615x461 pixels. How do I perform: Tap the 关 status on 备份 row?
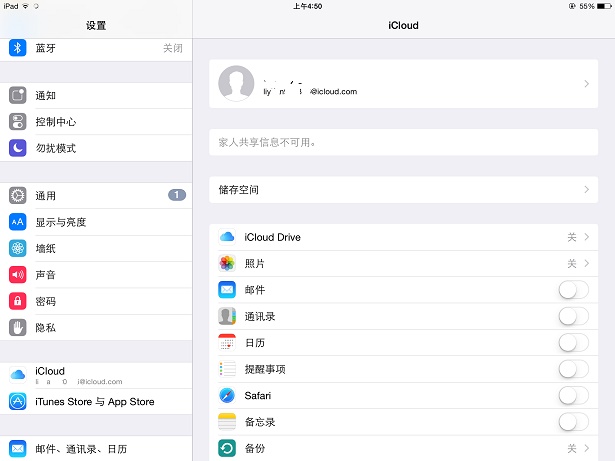[572, 448]
